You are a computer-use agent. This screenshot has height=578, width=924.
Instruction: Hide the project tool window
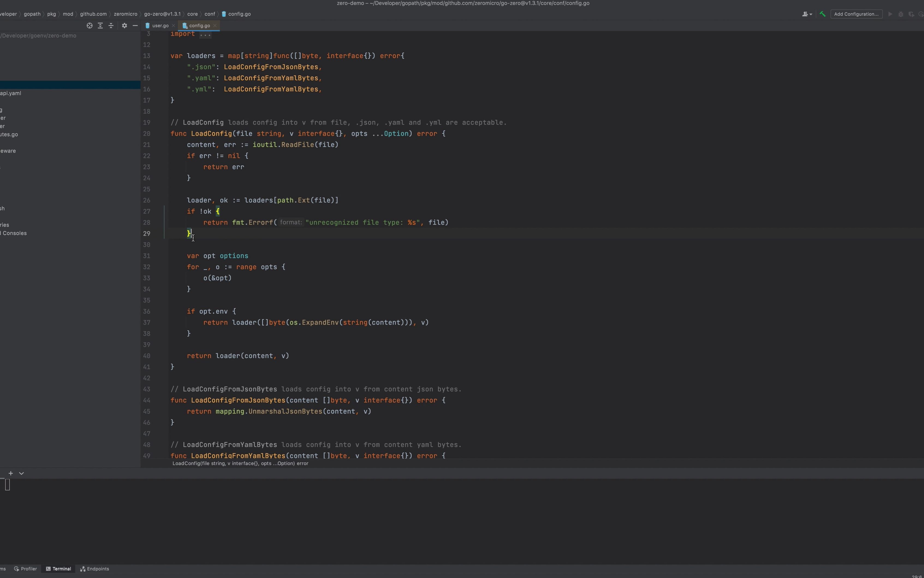pyautogui.click(x=135, y=26)
